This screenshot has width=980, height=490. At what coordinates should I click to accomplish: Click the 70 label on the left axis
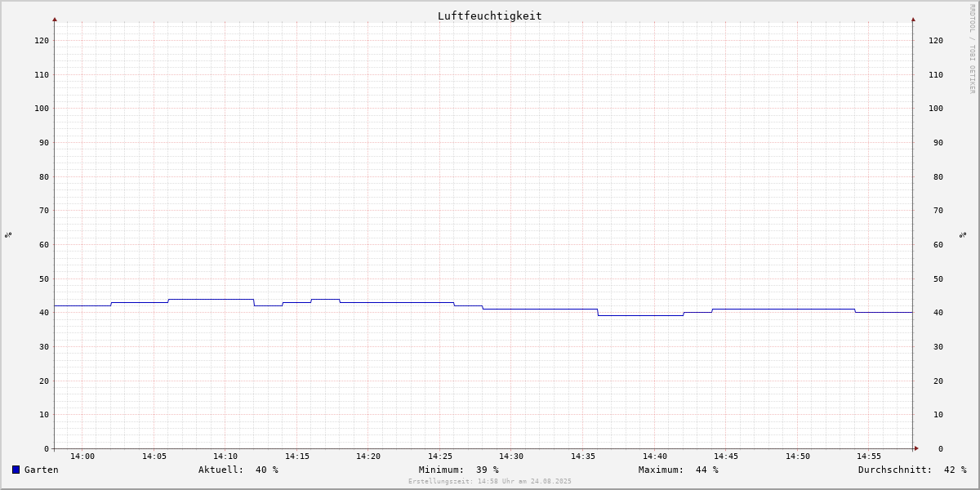pyautogui.click(x=44, y=210)
